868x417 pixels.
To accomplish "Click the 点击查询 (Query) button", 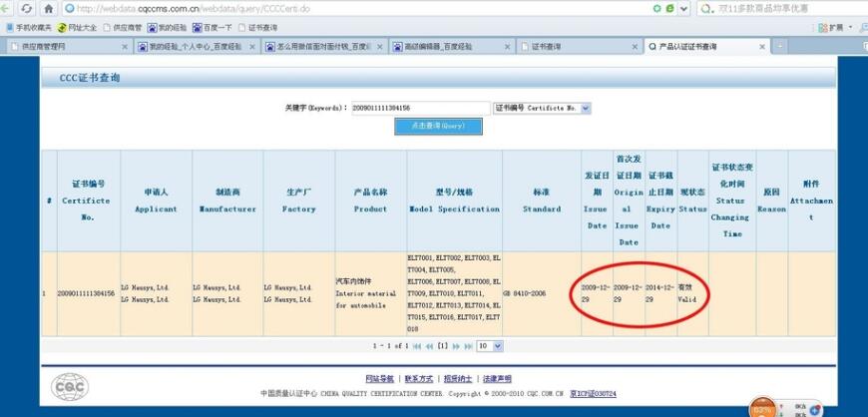I will click(x=438, y=127).
